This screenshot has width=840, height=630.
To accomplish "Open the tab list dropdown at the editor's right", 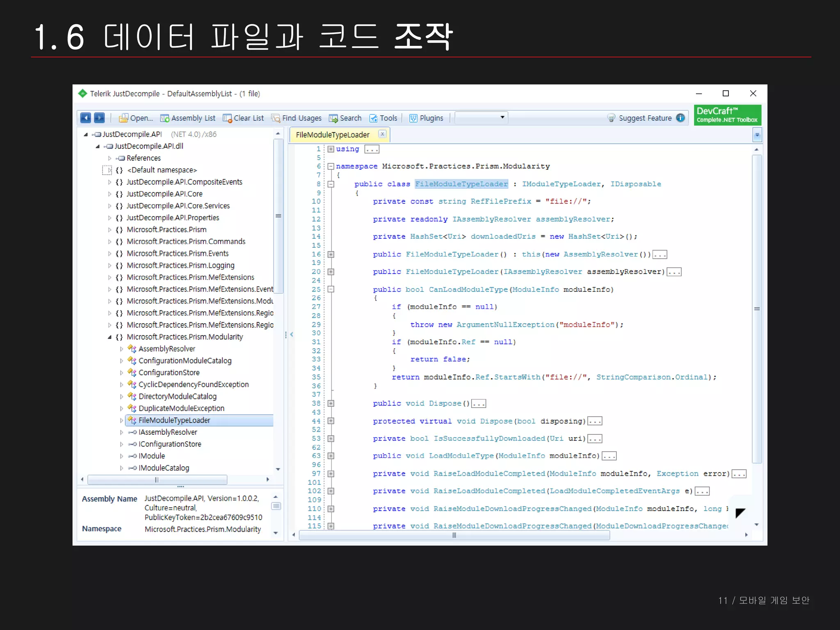I will point(757,135).
